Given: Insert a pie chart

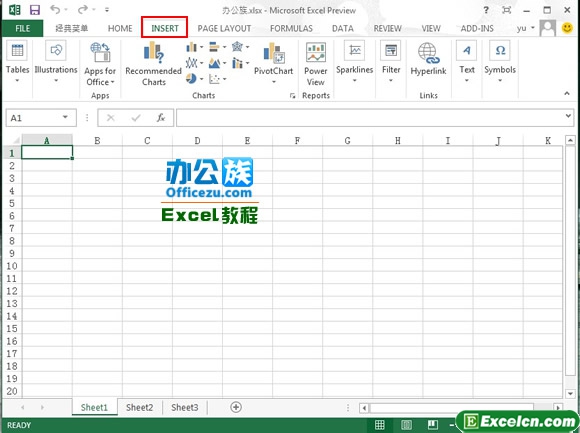Looking at the screenshot, I should pyautogui.click(x=191, y=78).
